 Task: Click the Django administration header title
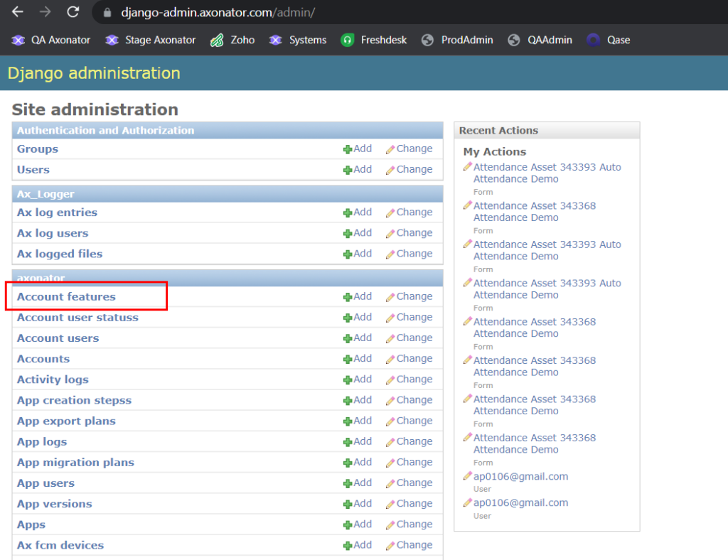click(x=94, y=73)
